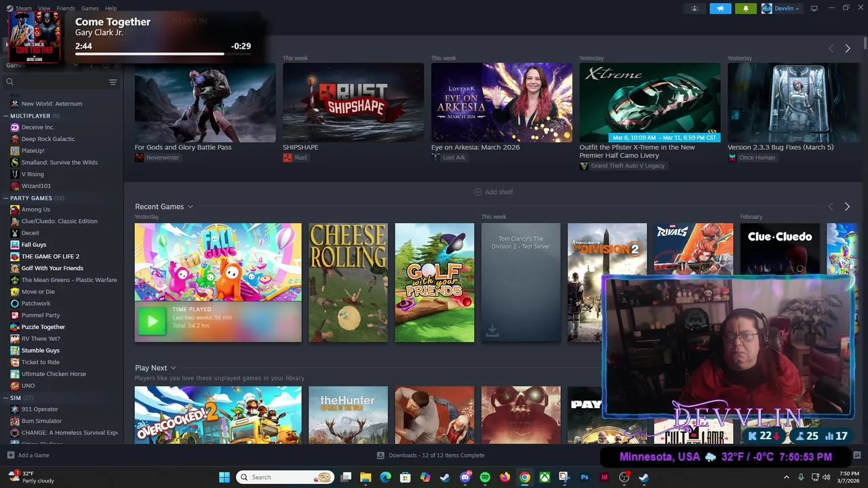Open Discord from the taskbar
868x488 pixels.
tap(465, 477)
